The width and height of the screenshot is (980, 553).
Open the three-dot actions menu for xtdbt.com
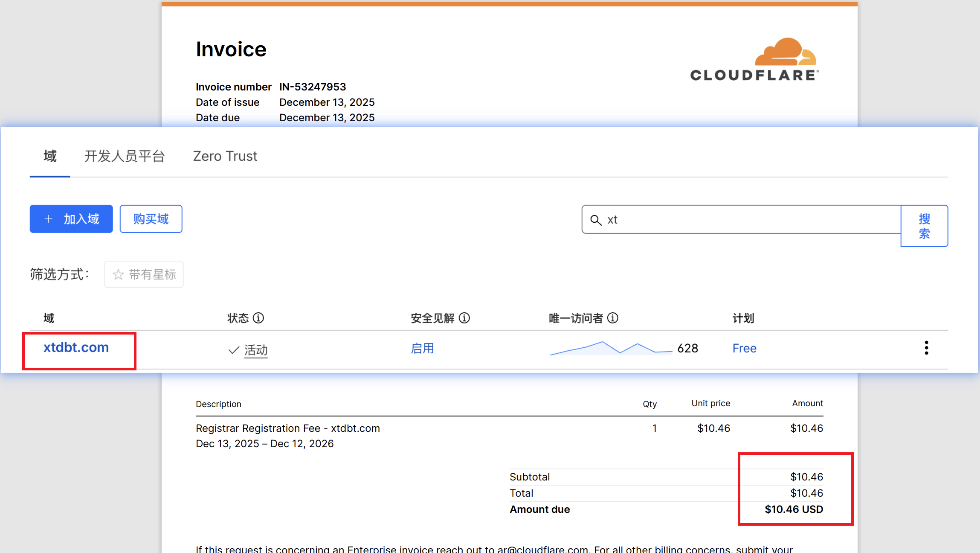point(926,348)
